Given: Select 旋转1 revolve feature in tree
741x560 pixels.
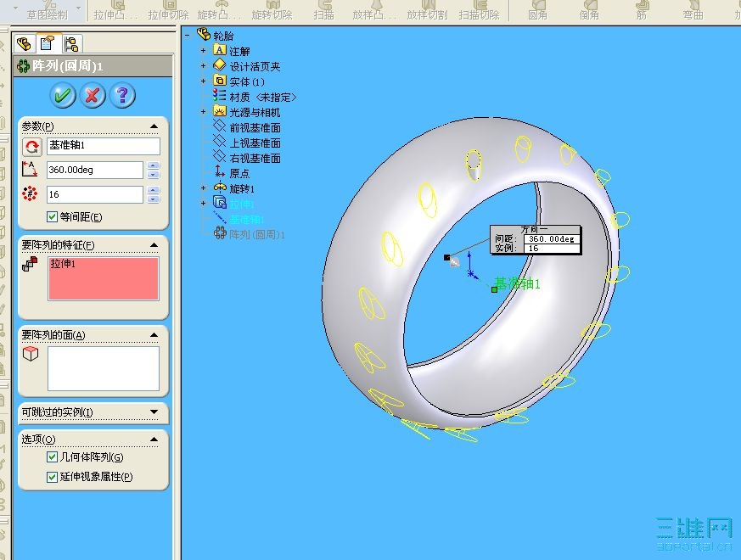Looking at the screenshot, I should (x=242, y=189).
